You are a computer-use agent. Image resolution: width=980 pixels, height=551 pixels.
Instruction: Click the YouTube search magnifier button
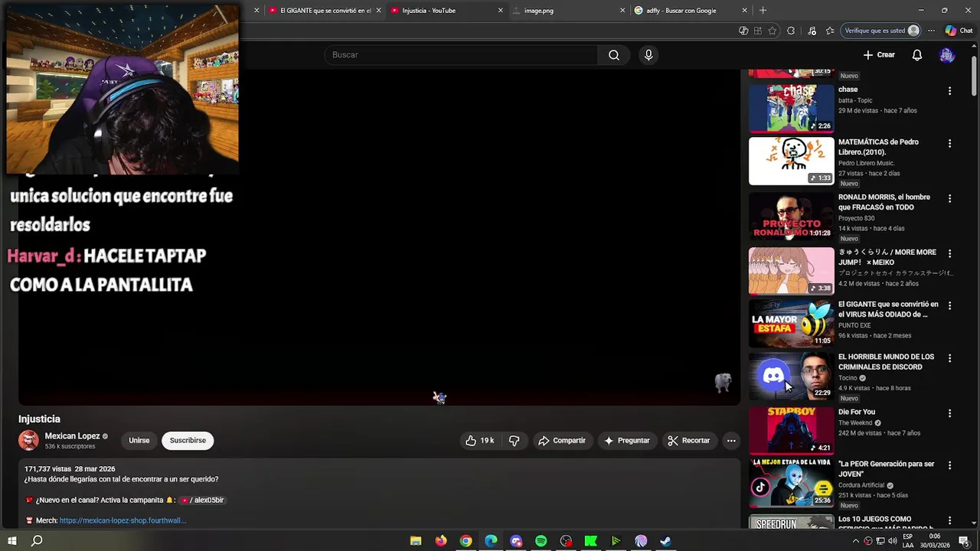tap(614, 55)
